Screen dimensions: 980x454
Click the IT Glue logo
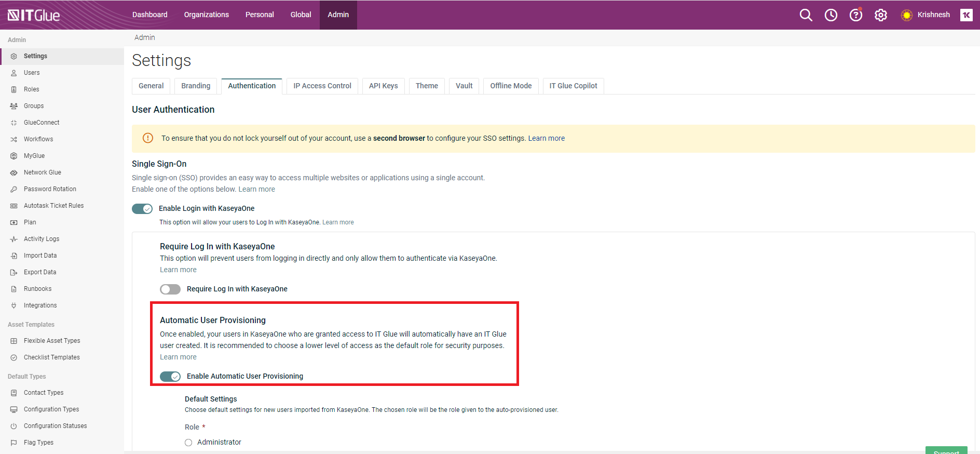34,15
